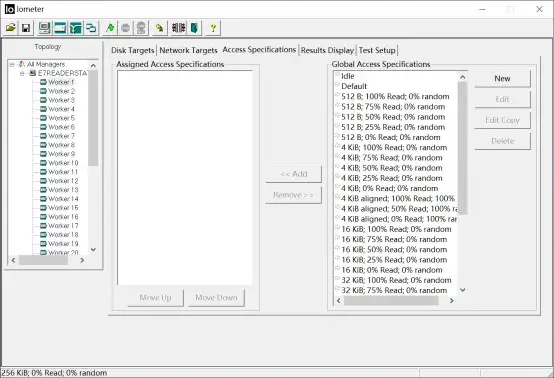The image size is (554, 378).
Task: Start tests green flag icon
Action: 110,28
